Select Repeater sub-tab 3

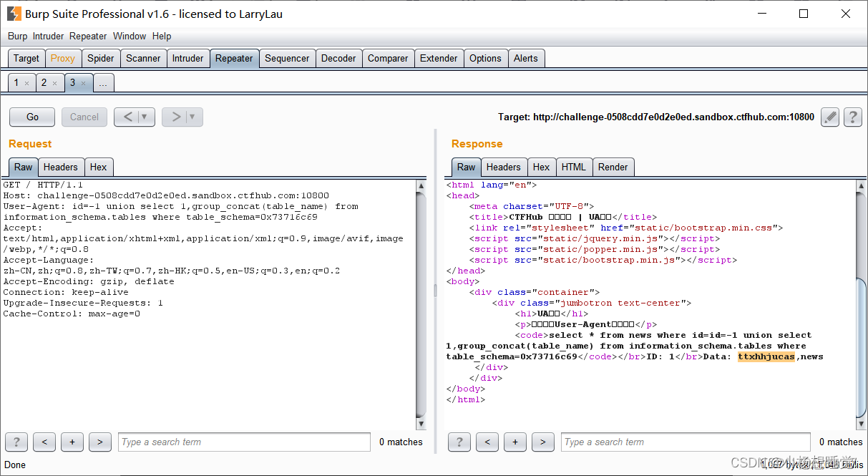(x=72, y=83)
